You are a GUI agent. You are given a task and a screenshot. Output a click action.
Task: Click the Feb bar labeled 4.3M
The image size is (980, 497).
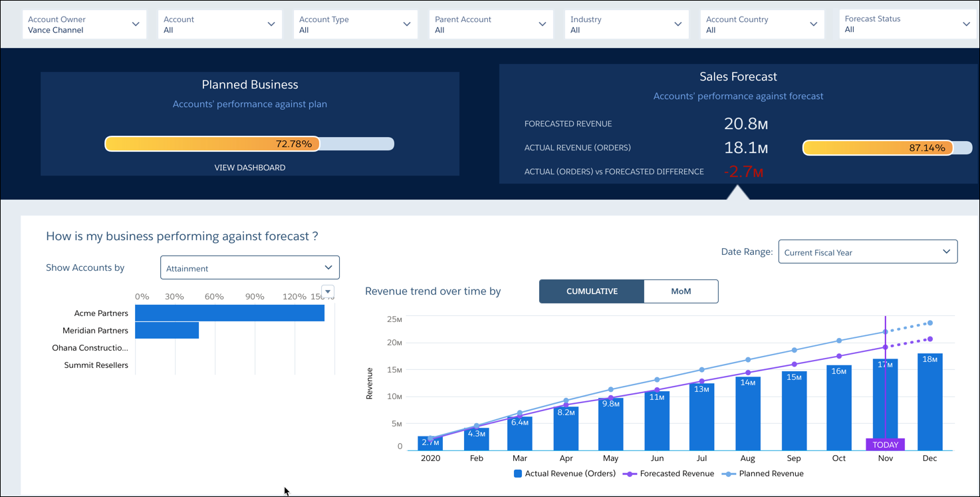coord(477,439)
